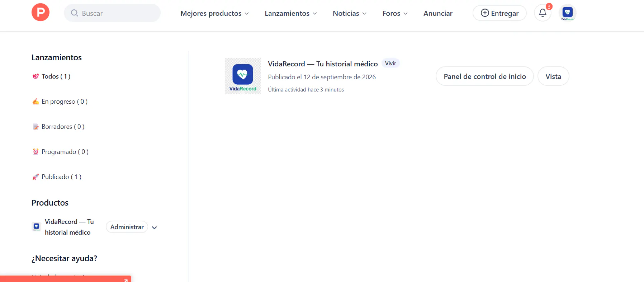Image resolution: width=644 pixels, height=282 pixels.
Task: Click the memo icon beside Borradores
Action: [35, 127]
